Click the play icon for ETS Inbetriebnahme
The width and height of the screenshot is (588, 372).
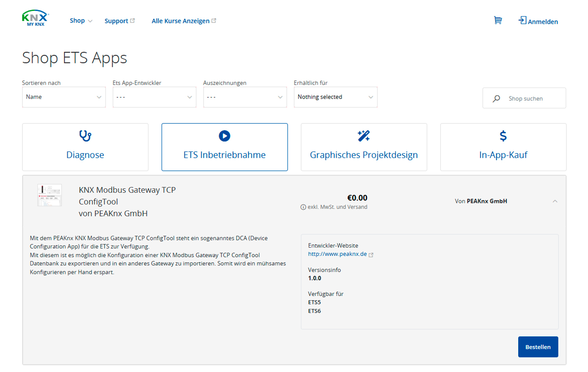click(x=225, y=136)
